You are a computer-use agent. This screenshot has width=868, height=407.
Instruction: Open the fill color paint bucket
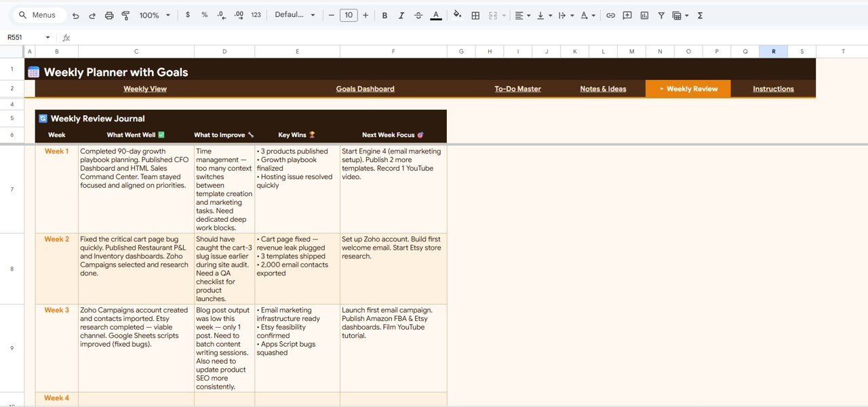pyautogui.click(x=457, y=15)
